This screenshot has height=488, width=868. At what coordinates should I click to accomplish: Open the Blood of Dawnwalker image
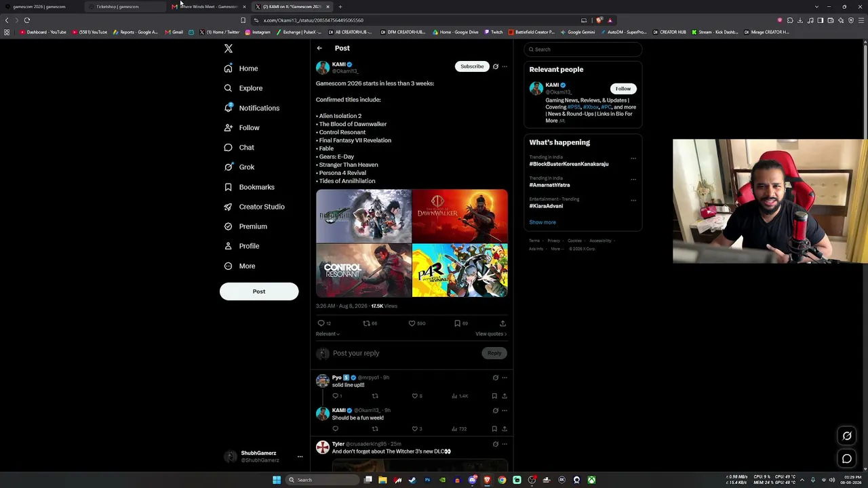point(460,216)
